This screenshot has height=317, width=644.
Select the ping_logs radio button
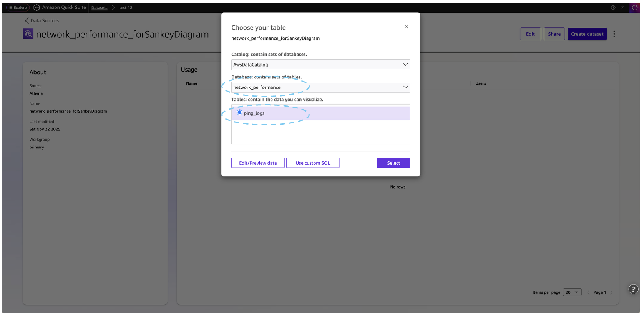pos(239,113)
